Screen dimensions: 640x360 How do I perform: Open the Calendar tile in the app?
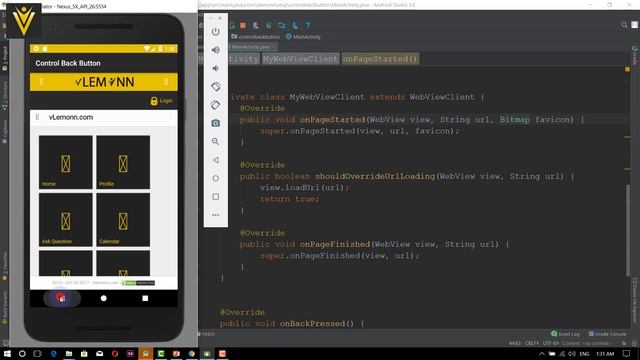pos(123,220)
